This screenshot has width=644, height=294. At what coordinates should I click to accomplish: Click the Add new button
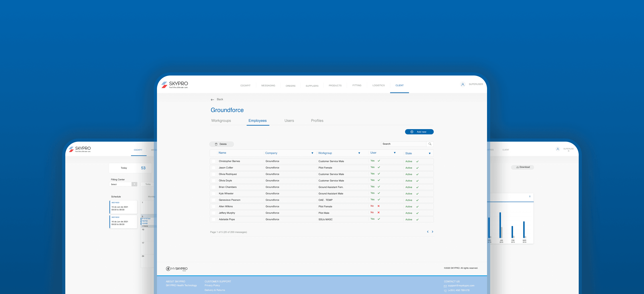[x=419, y=132]
